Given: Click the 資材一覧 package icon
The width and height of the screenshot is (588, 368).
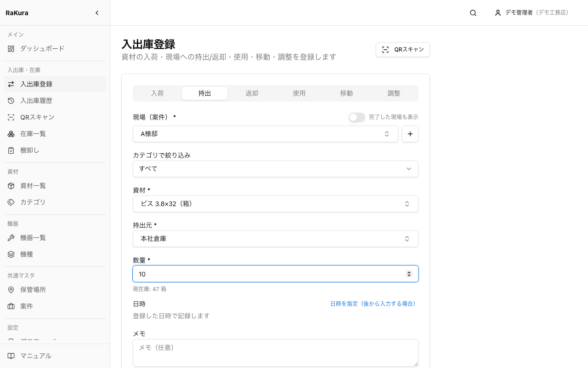Looking at the screenshot, I should tap(11, 186).
